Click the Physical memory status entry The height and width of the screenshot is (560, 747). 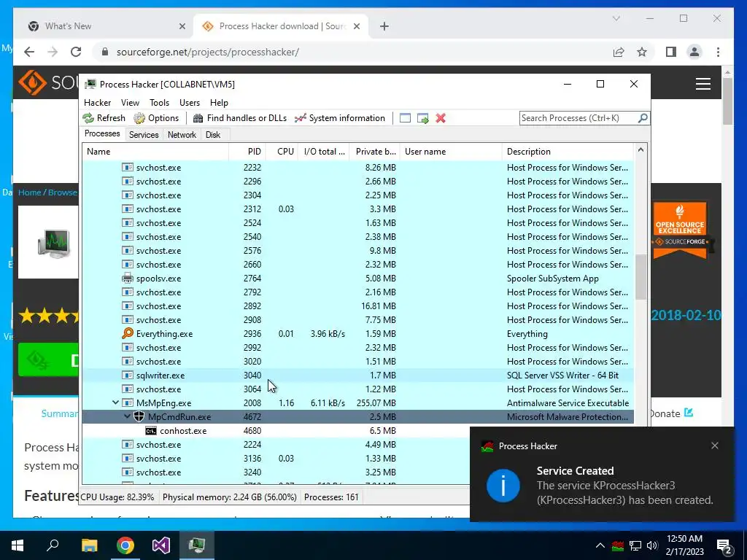(x=230, y=497)
